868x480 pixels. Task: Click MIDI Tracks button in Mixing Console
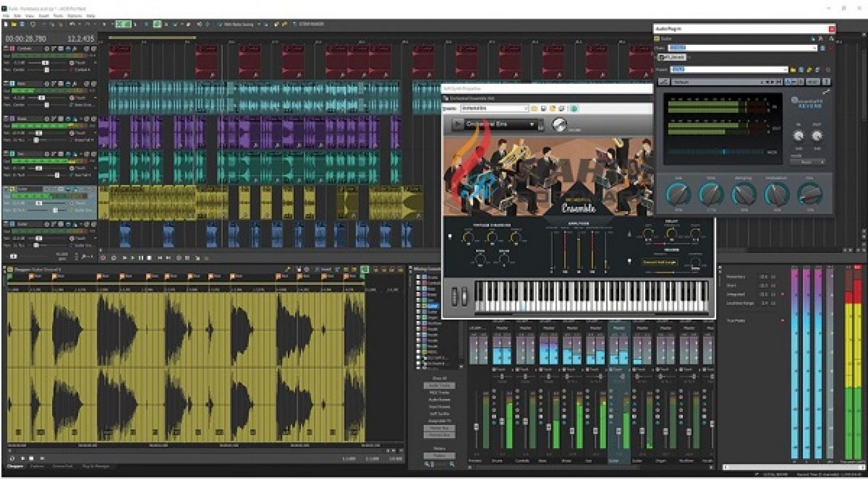point(440,393)
